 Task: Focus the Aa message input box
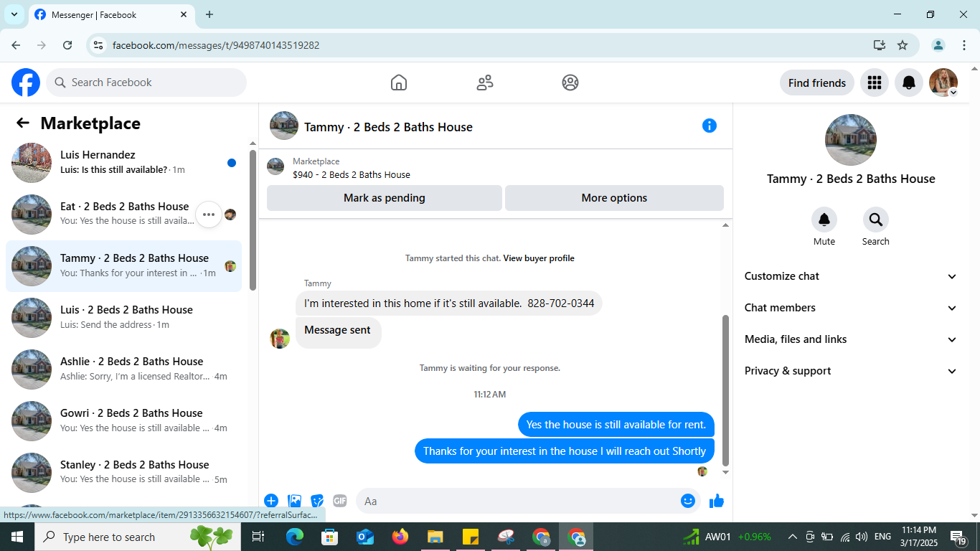coord(529,501)
